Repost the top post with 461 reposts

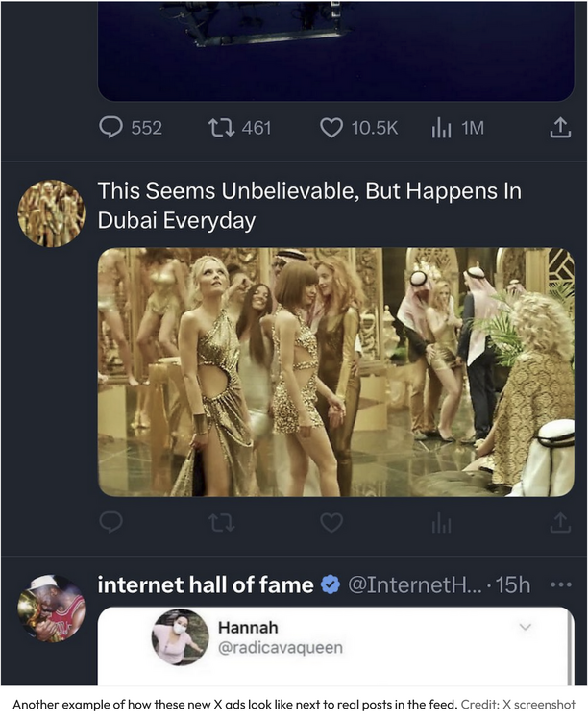[220, 128]
